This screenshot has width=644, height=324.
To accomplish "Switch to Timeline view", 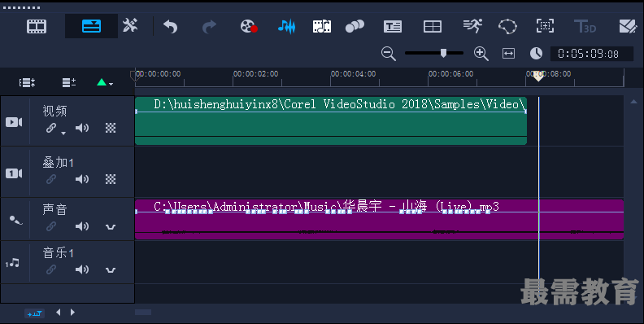I will click(x=91, y=26).
